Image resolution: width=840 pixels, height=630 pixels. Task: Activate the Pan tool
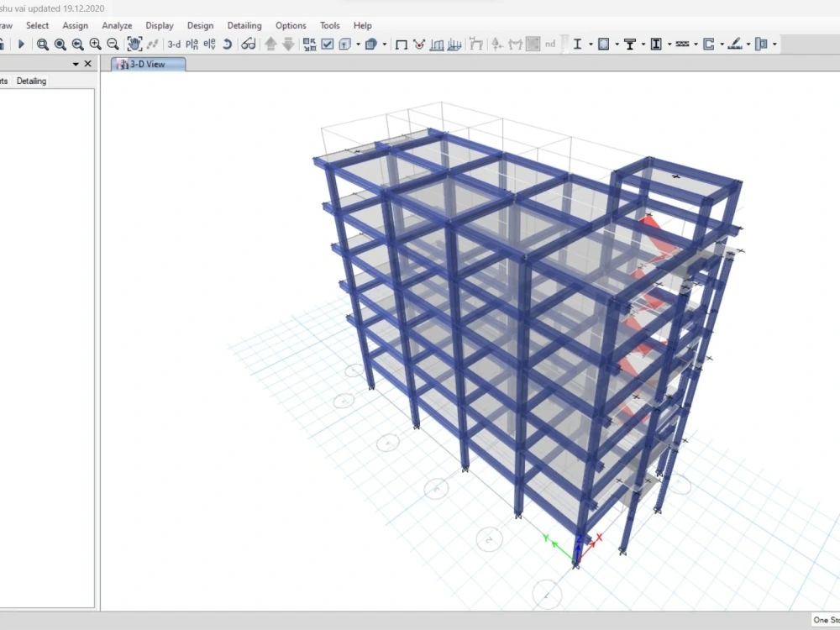point(134,44)
